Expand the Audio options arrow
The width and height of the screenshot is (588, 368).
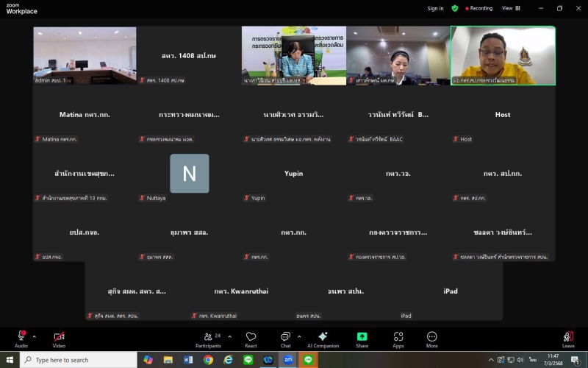pyautogui.click(x=34, y=336)
